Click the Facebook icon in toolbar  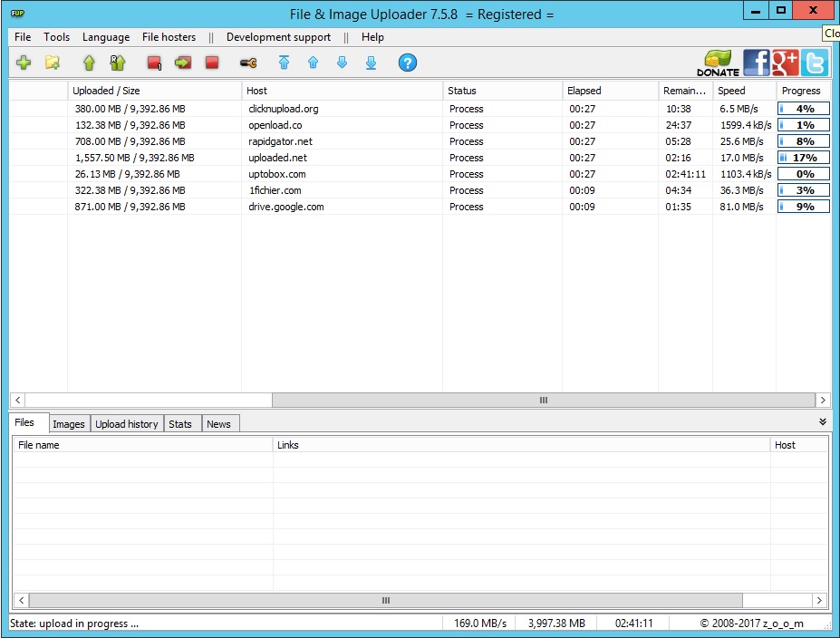[x=756, y=63]
